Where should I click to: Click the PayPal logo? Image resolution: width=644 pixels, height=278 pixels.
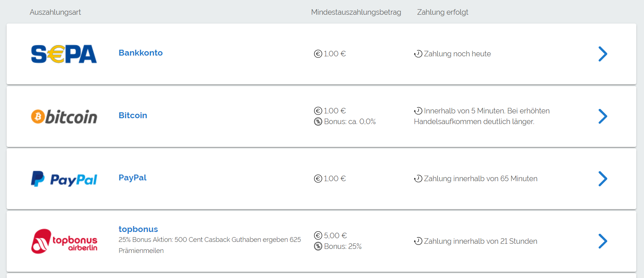(x=64, y=179)
